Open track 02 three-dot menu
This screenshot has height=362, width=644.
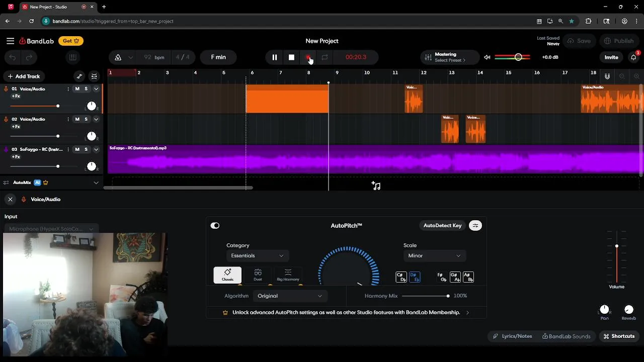[x=68, y=119]
